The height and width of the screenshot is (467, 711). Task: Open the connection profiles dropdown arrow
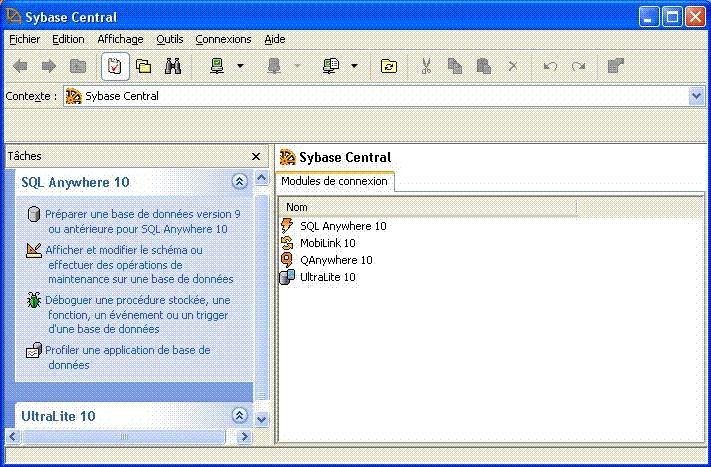coord(354,66)
